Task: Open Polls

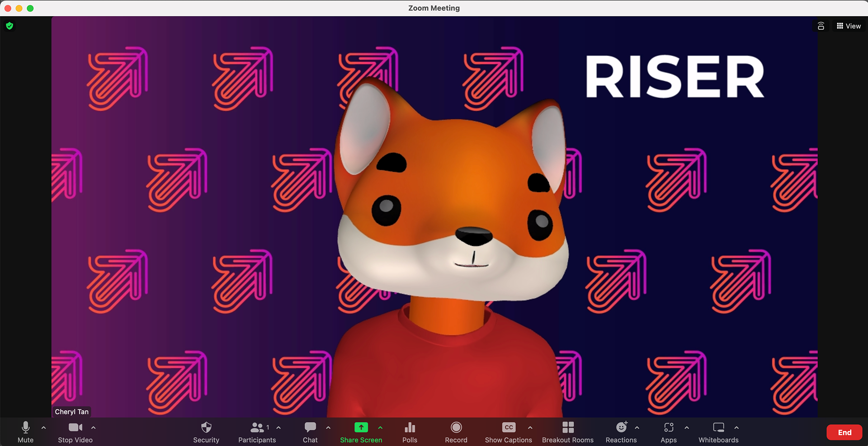Action: (410, 432)
